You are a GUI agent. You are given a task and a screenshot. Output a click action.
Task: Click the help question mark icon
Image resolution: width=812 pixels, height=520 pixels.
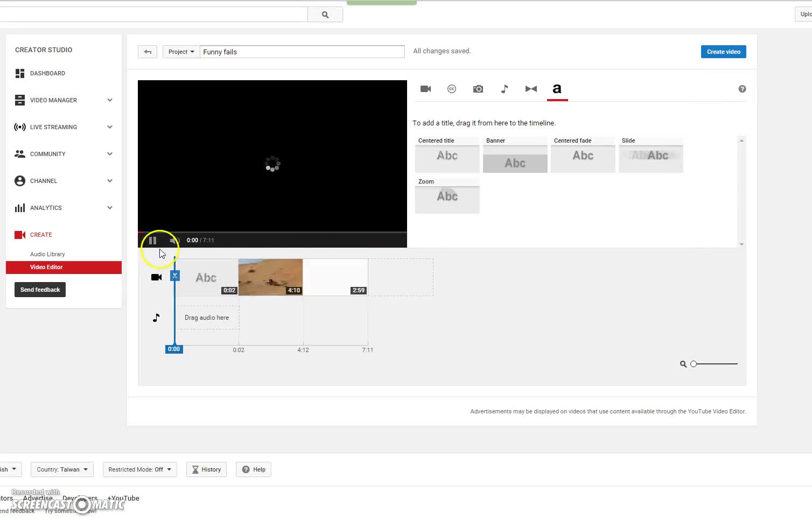(742, 89)
